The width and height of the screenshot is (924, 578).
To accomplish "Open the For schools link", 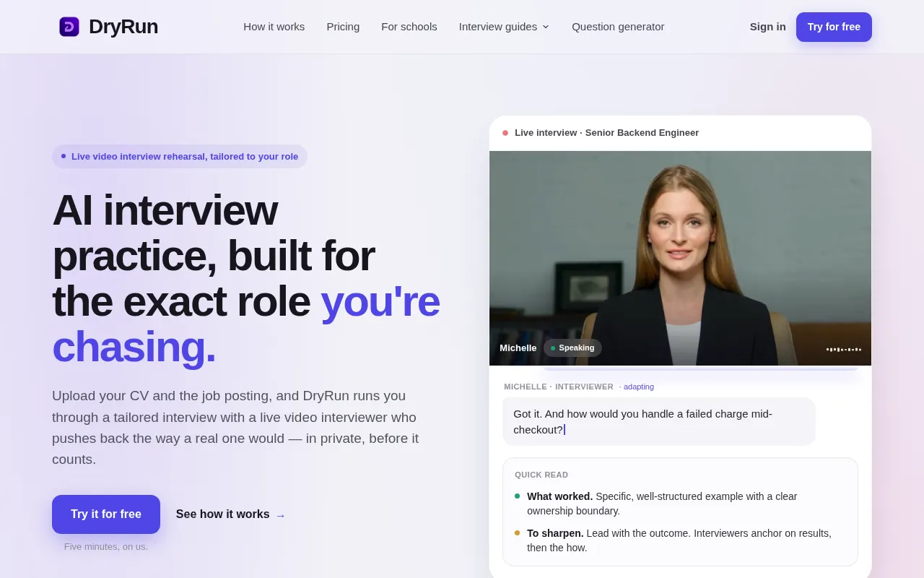I will tap(409, 27).
